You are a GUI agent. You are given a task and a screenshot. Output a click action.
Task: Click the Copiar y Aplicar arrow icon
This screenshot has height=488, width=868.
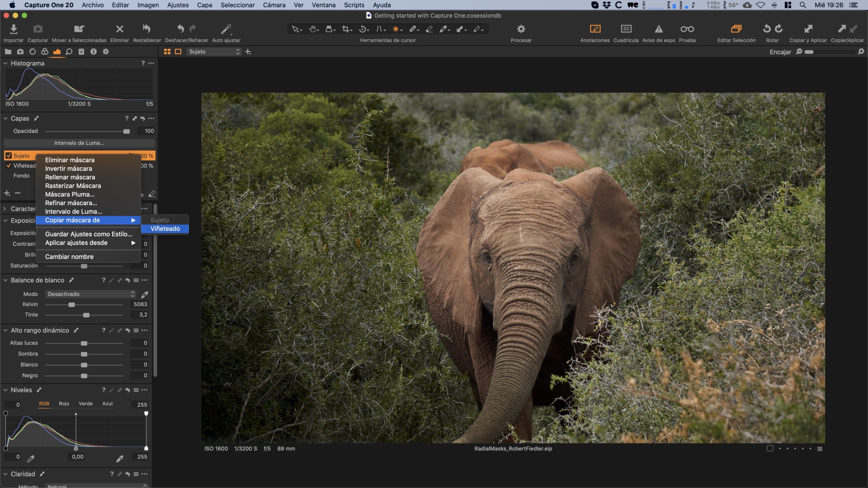[x=808, y=29]
